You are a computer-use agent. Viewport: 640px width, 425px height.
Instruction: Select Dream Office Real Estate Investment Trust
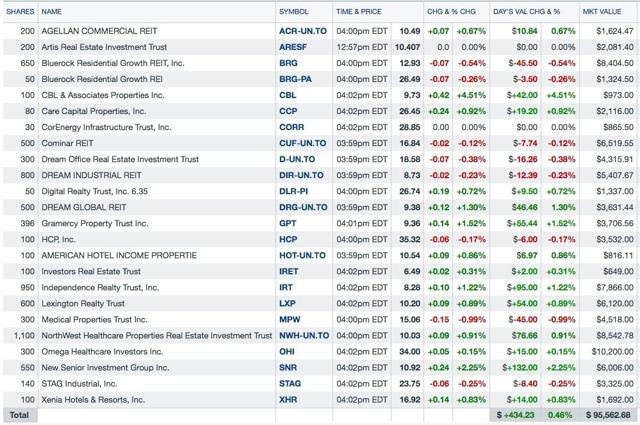click(120, 159)
